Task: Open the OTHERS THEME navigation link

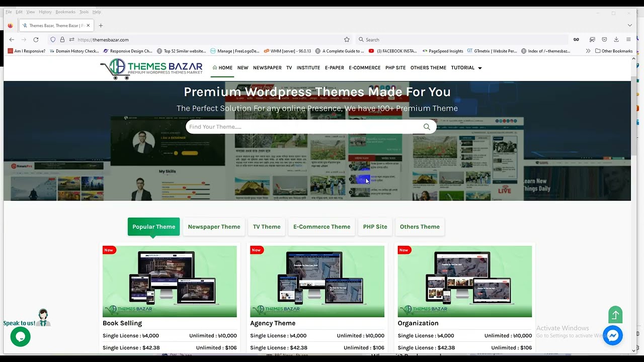Action: pos(428,68)
